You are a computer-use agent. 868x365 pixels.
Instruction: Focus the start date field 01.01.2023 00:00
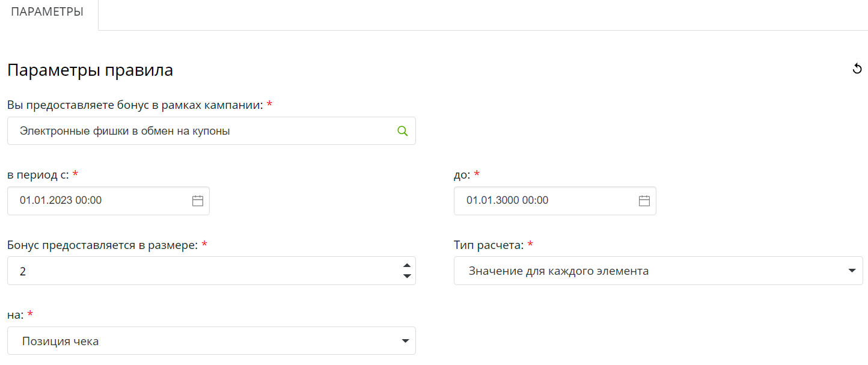(61, 201)
